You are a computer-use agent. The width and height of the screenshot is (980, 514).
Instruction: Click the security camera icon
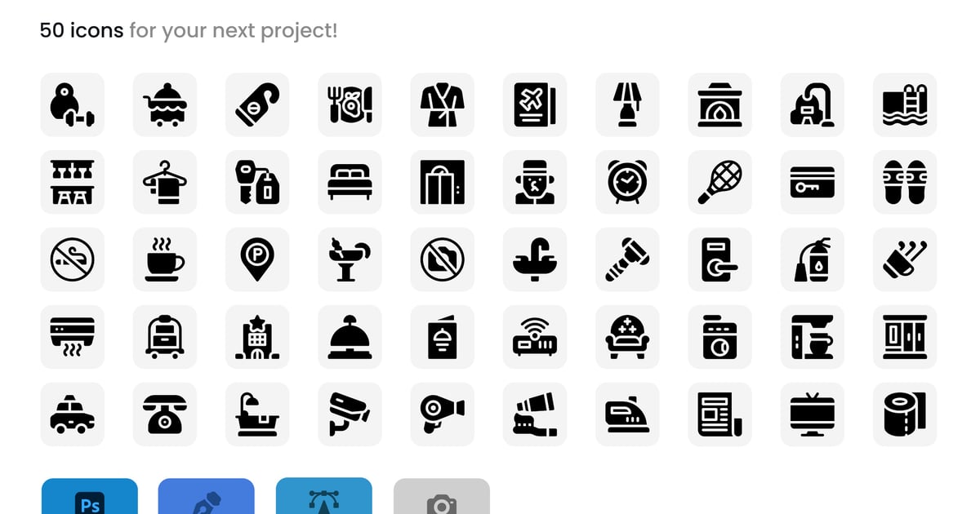tap(350, 414)
